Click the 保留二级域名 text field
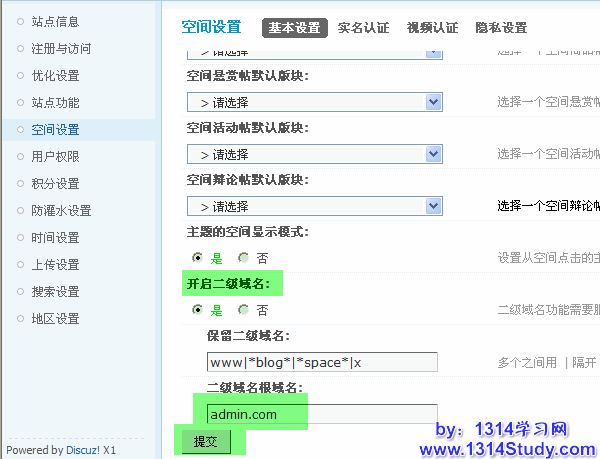600x459 pixels. pyautogui.click(x=321, y=361)
